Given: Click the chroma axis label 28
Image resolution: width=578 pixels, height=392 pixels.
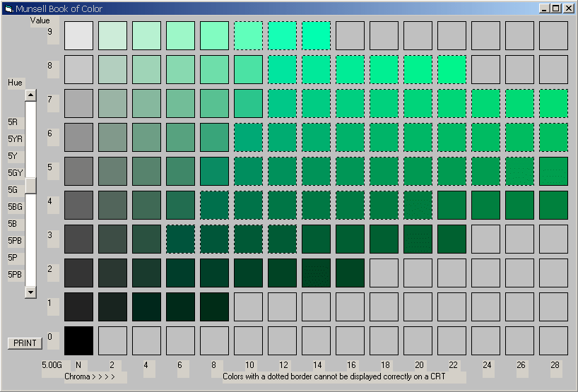Looking at the screenshot, I should (x=555, y=365).
